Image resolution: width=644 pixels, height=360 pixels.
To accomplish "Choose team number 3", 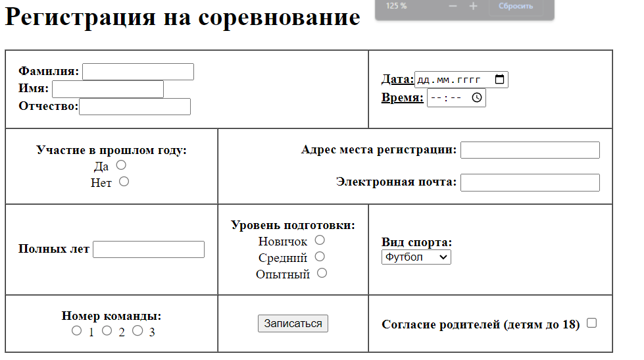I will tap(137, 331).
